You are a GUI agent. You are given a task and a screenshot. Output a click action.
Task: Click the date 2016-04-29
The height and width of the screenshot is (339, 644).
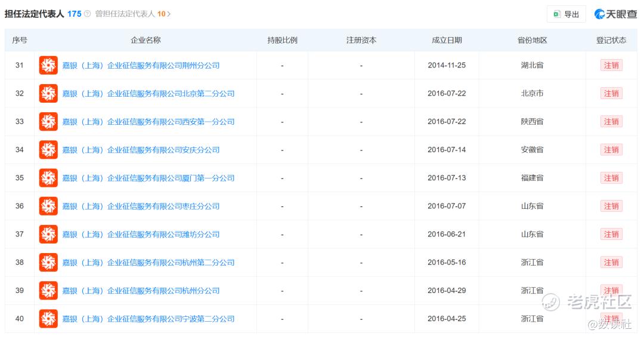(447, 291)
